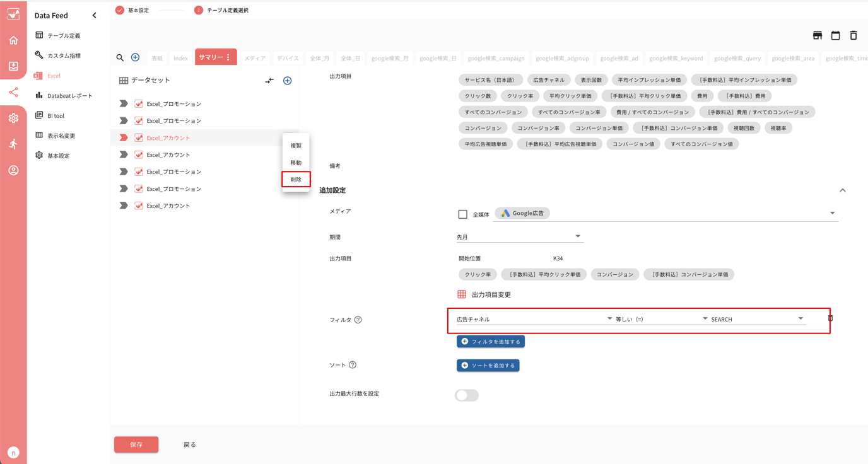Click the 保存 button

tap(136, 444)
